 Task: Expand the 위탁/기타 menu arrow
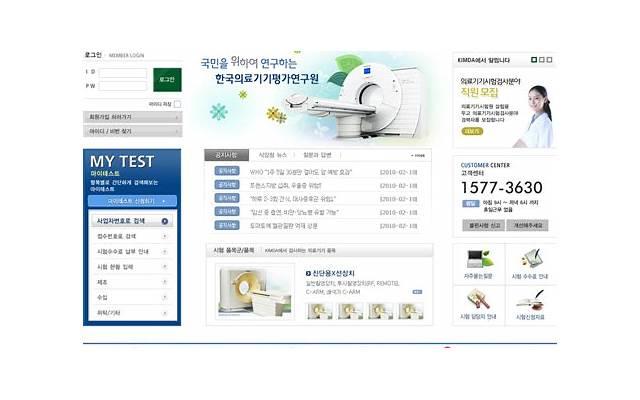pyautogui.click(x=164, y=313)
